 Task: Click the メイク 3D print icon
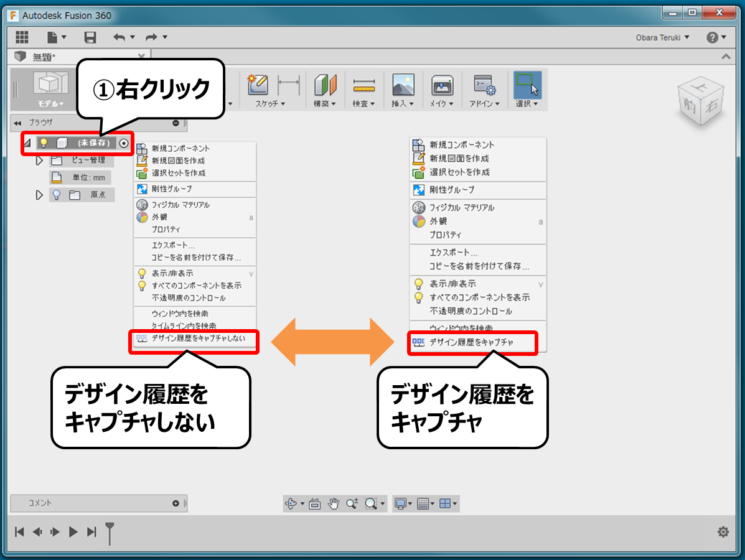point(442,85)
